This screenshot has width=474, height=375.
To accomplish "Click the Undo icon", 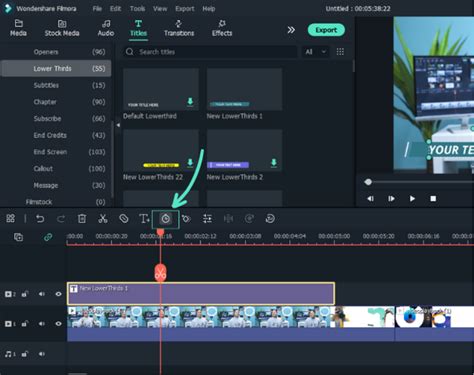I will [40, 219].
